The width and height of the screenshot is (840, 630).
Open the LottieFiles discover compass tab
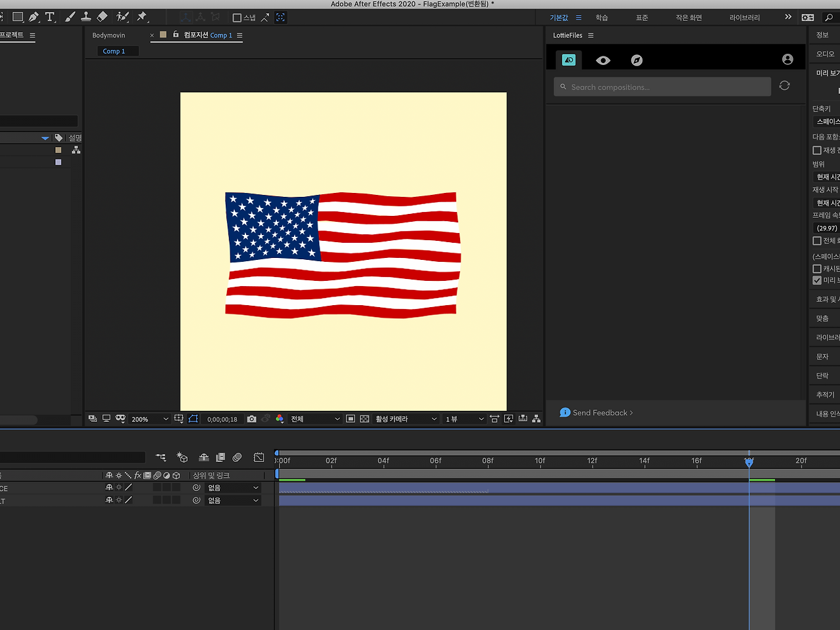[637, 60]
